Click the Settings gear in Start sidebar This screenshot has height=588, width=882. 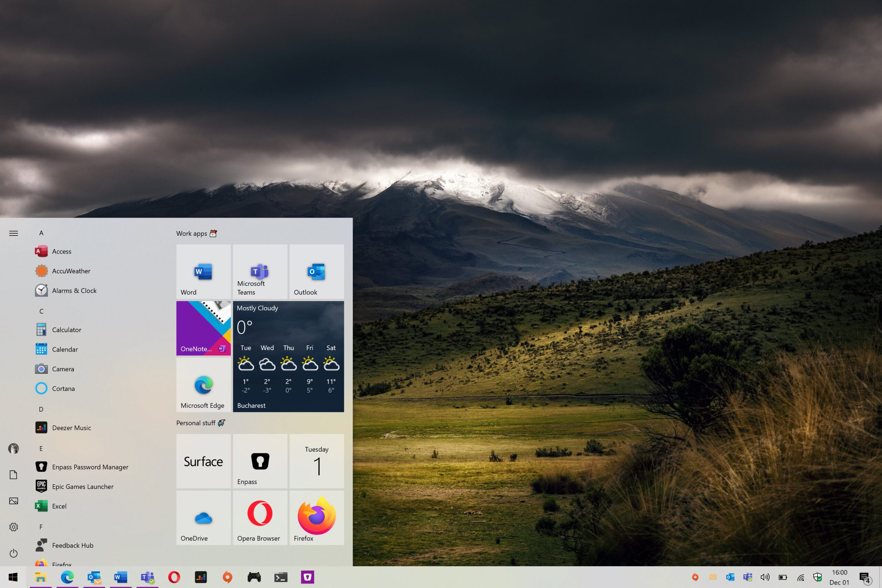point(13,527)
